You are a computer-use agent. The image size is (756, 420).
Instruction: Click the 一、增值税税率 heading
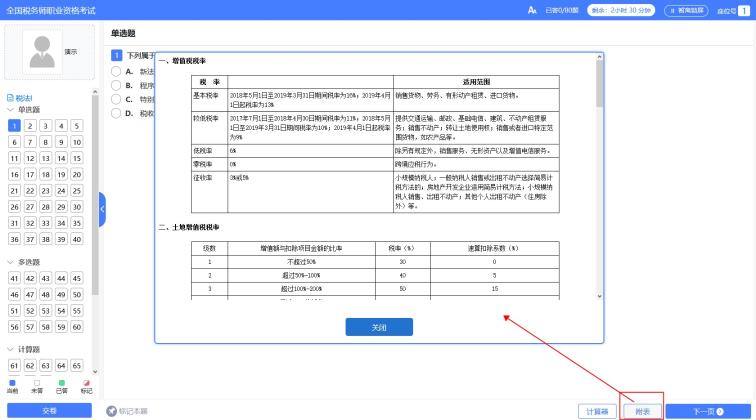[182, 61]
